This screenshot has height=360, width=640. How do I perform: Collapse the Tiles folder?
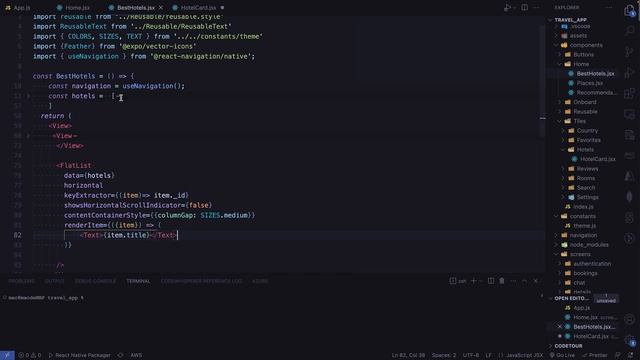[580, 121]
